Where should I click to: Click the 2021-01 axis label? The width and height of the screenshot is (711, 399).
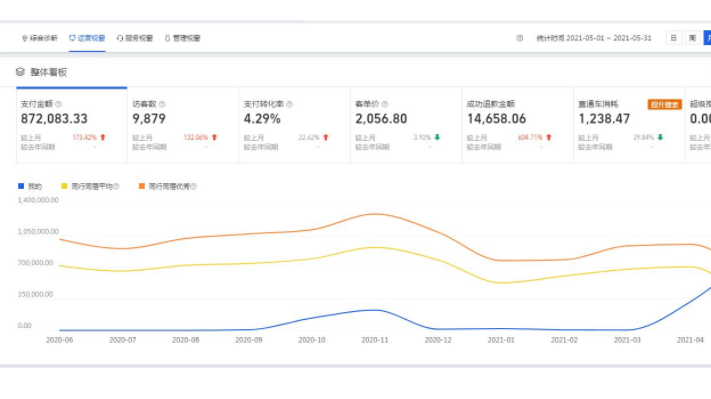pos(501,340)
